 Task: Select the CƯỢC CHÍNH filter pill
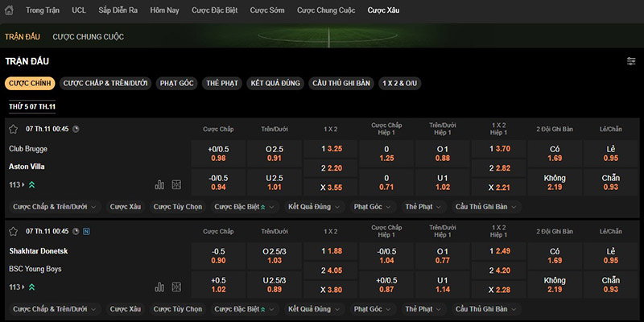click(30, 83)
